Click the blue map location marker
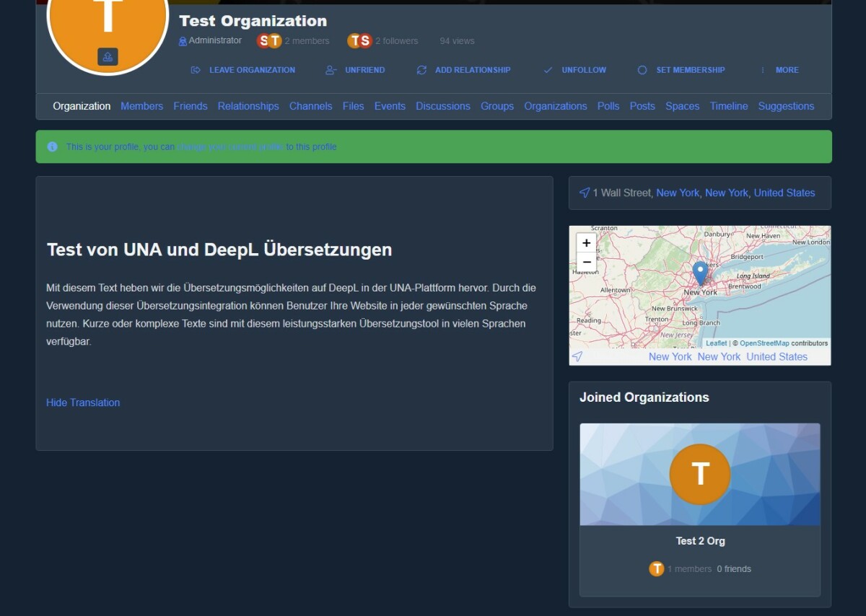This screenshot has height=616, width=866. pos(700,273)
